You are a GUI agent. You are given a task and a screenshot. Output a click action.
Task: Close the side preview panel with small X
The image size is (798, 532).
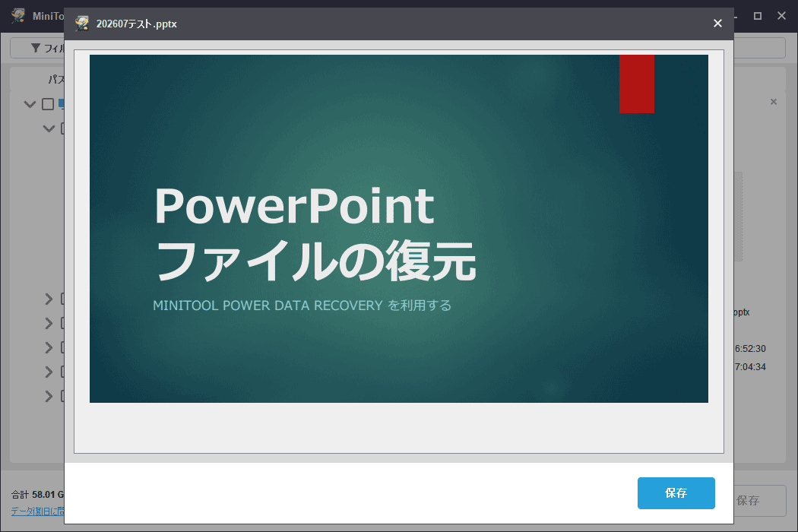point(774,102)
